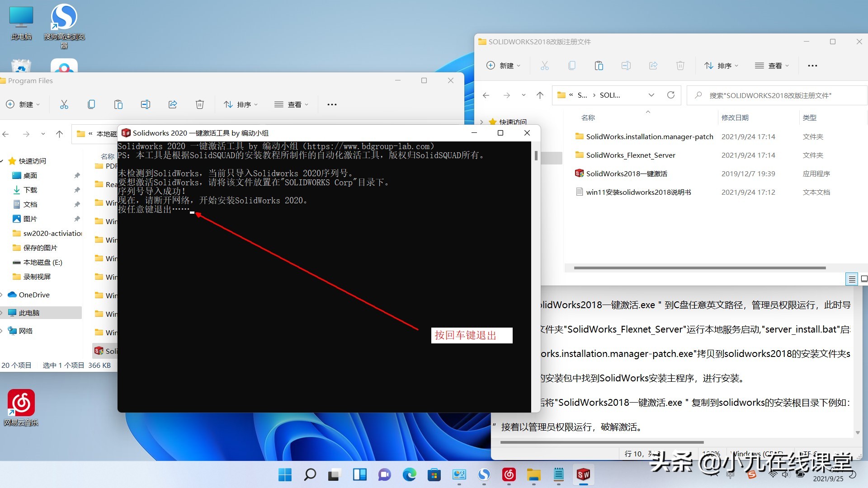Open SolidWorks from the taskbar
The width and height of the screenshot is (868, 488).
[583, 475]
